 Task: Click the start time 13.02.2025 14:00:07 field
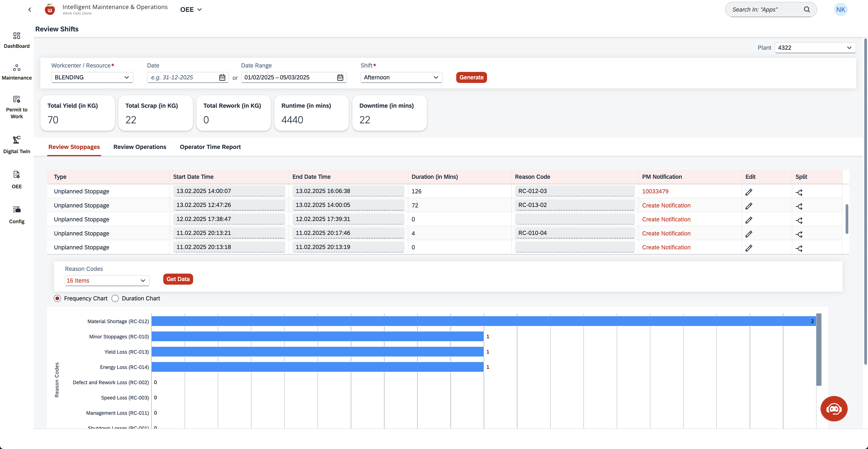[229, 191]
